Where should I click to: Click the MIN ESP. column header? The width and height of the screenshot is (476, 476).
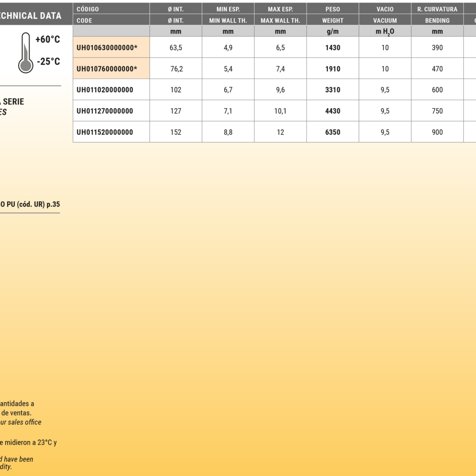228,9
